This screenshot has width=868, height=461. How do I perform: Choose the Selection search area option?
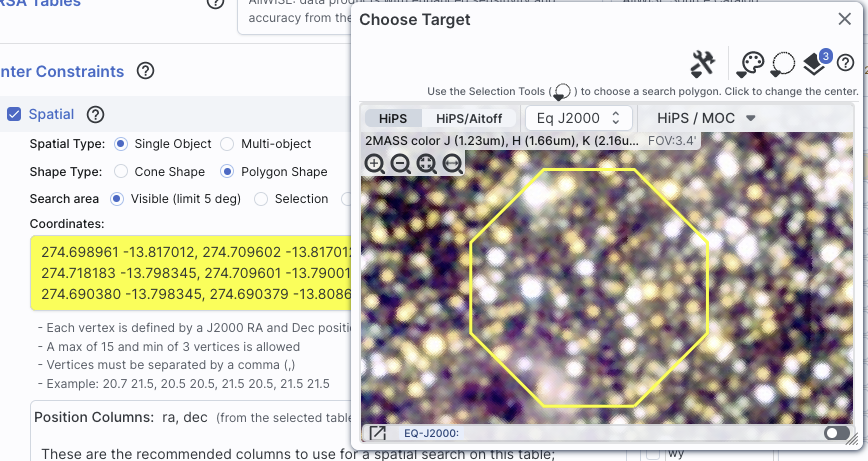click(x=262, y=199)
